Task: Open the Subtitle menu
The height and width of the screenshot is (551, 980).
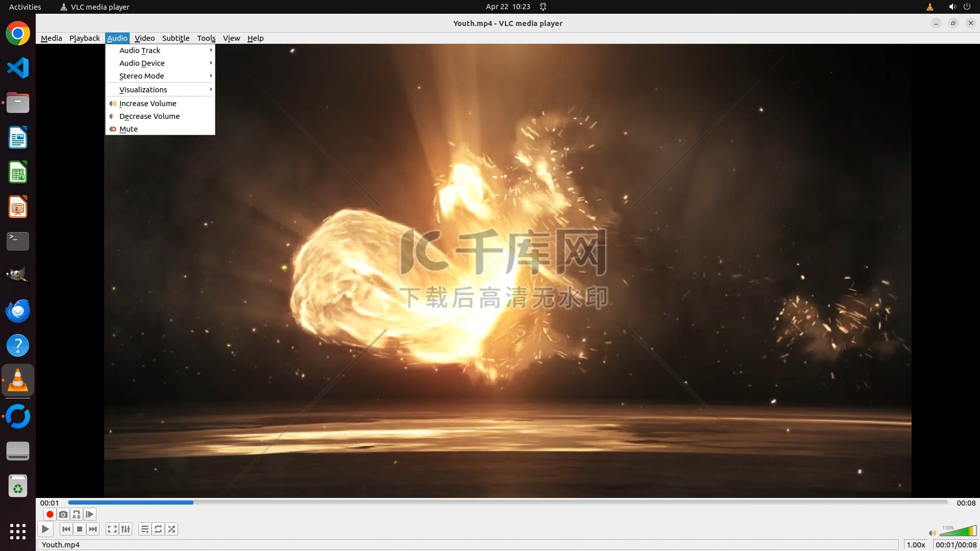Action: (176, 38)
